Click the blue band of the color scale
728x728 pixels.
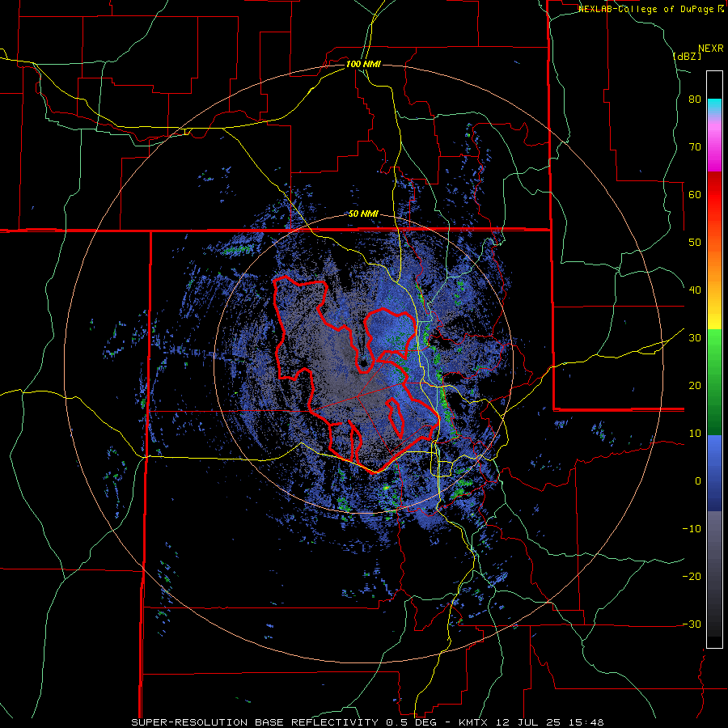tap(714, 473)
